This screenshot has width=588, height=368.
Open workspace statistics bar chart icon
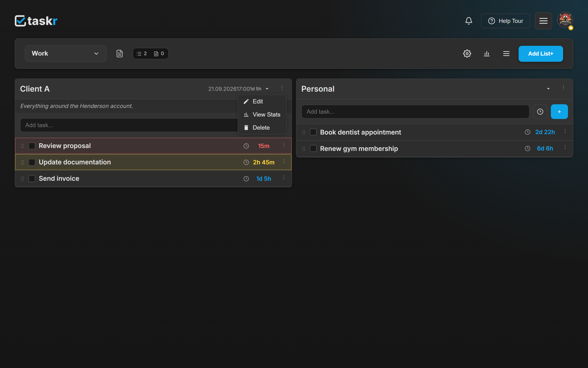tap(487, 54)
